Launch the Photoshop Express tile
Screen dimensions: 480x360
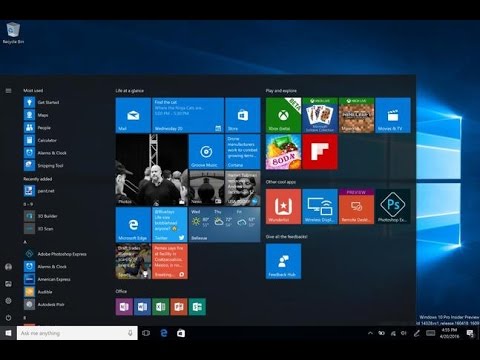pyautogui.click(x=393, y=206)
